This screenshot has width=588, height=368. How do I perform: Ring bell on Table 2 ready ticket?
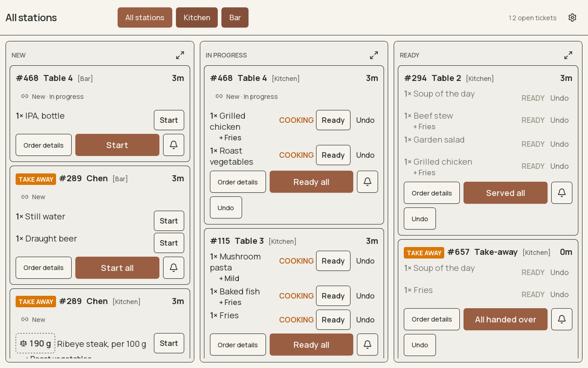pyautogui.click(x=562, y=193)
